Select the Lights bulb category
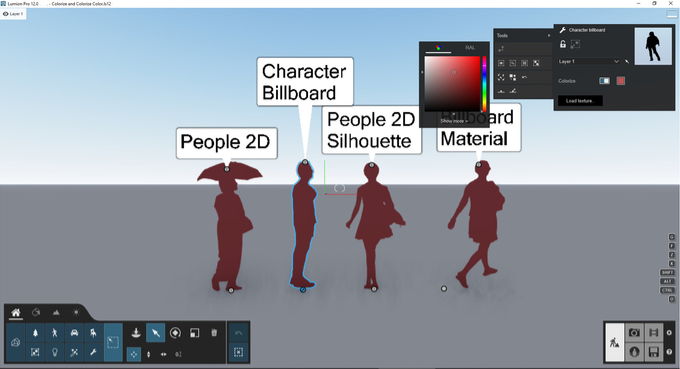The image size is (680, 369). pos(55,352)
